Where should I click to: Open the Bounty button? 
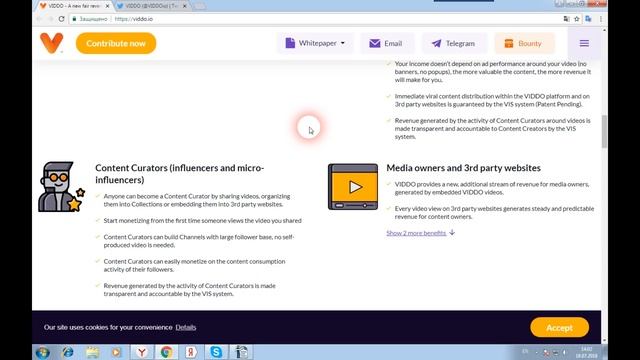pos(524,43)
